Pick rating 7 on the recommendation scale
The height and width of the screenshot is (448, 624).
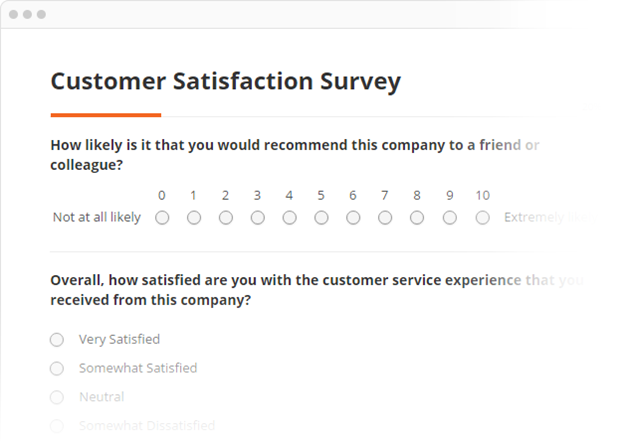point(385,217)
